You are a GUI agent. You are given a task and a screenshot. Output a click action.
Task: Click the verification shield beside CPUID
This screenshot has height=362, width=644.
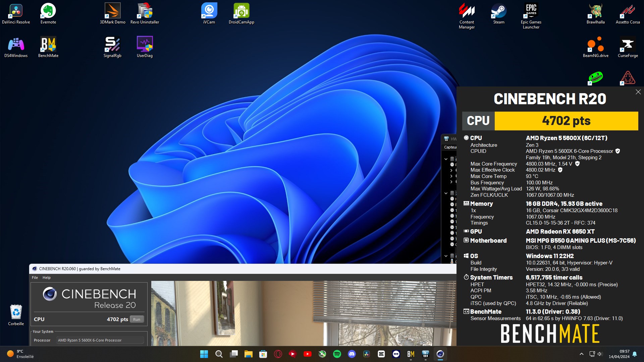click(x=618, y=151)
